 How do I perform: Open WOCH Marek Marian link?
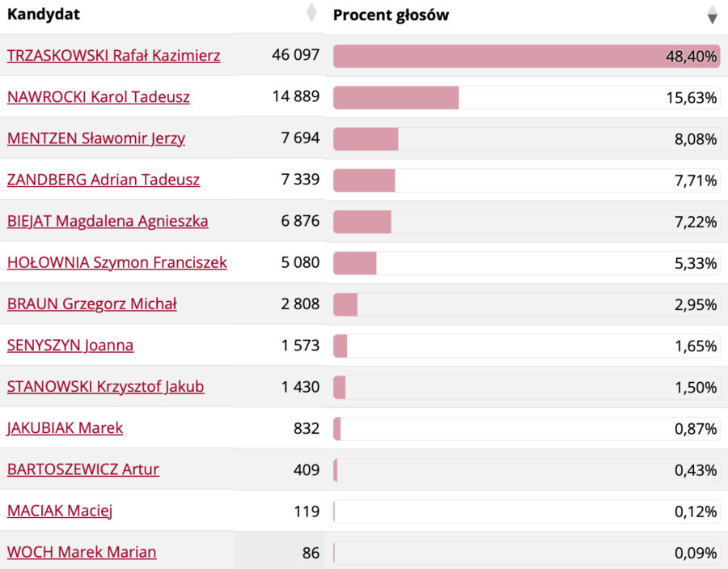(82, 552)
